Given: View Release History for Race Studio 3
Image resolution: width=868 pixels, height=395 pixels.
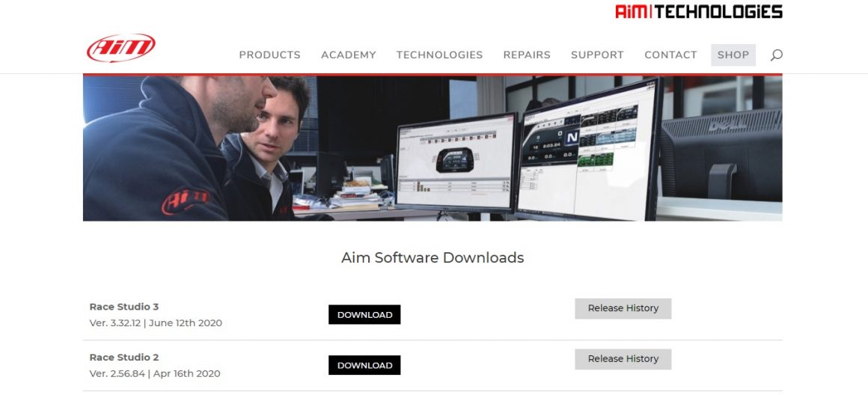Looking at the screenshot, I should coord(623,309).
